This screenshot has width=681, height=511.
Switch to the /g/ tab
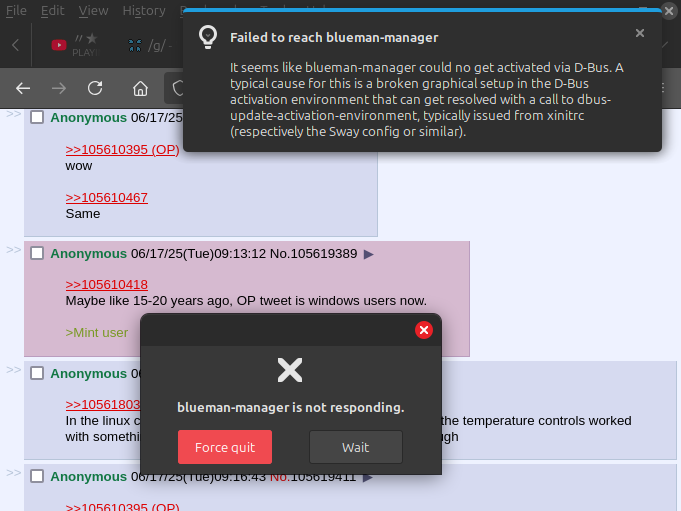click(150, 45)
